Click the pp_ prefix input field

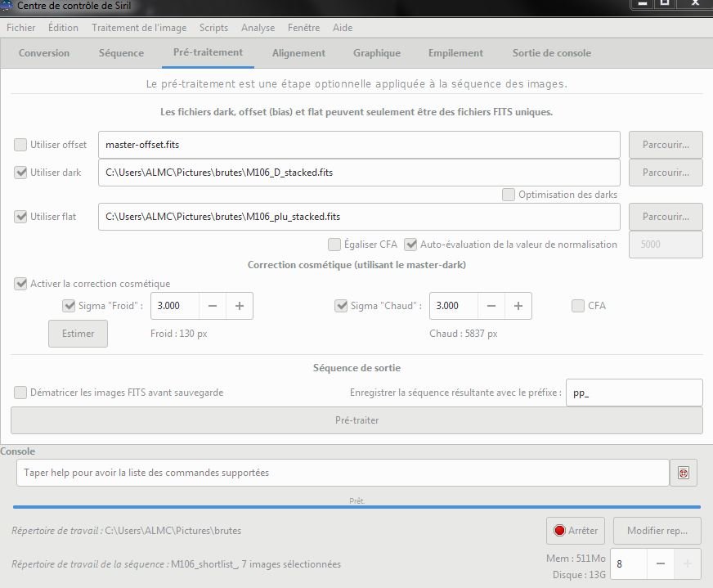tap(635, 393)
